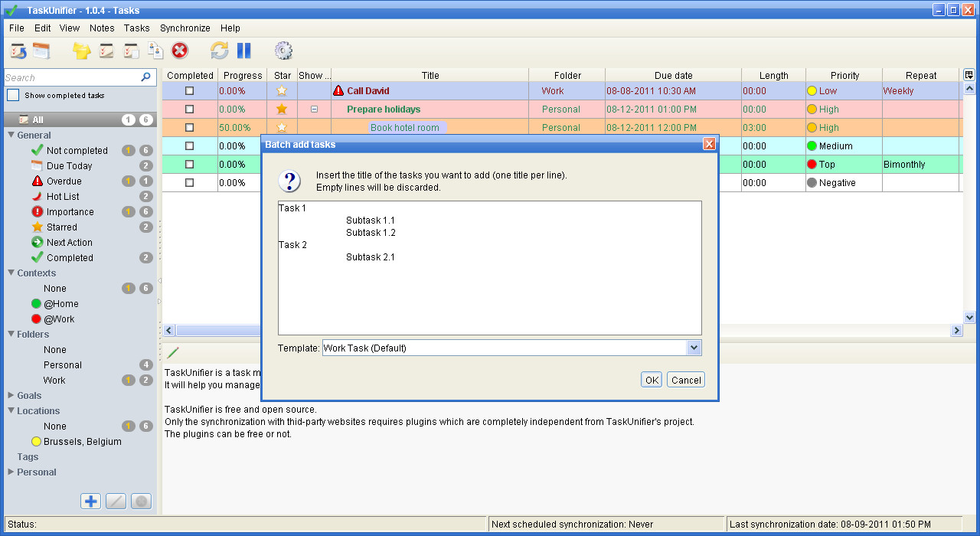Click the Cancel button
The width and height of the screenshot is (980, 536).
coord(686,380)
